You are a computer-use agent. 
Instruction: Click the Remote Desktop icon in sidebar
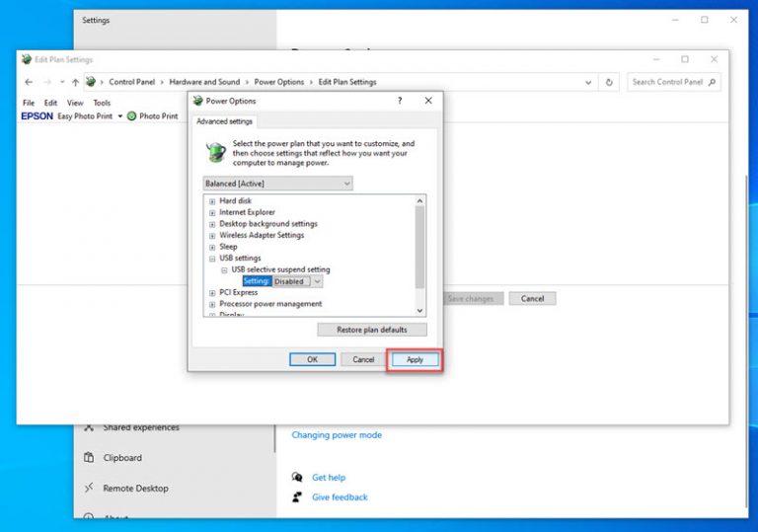[89, 488]
